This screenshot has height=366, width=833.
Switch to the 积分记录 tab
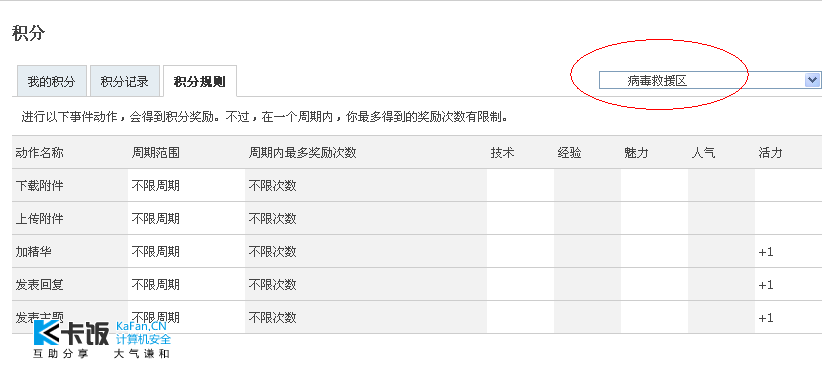[124, 82]
